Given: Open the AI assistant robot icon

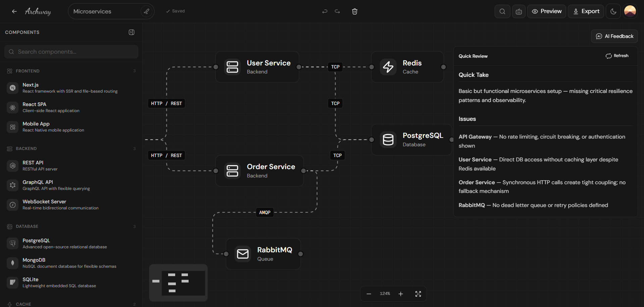Looking at the screenshot, I should tap(518, 11).
